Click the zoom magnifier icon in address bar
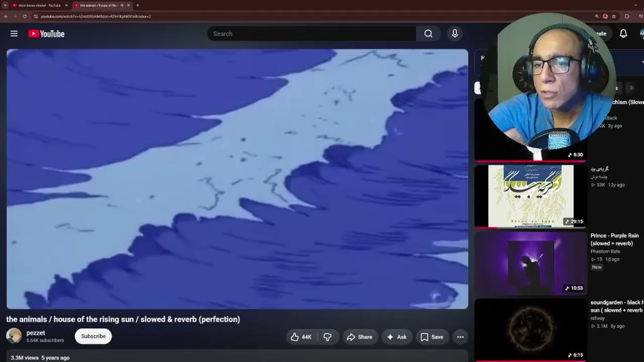 point(597,16)
